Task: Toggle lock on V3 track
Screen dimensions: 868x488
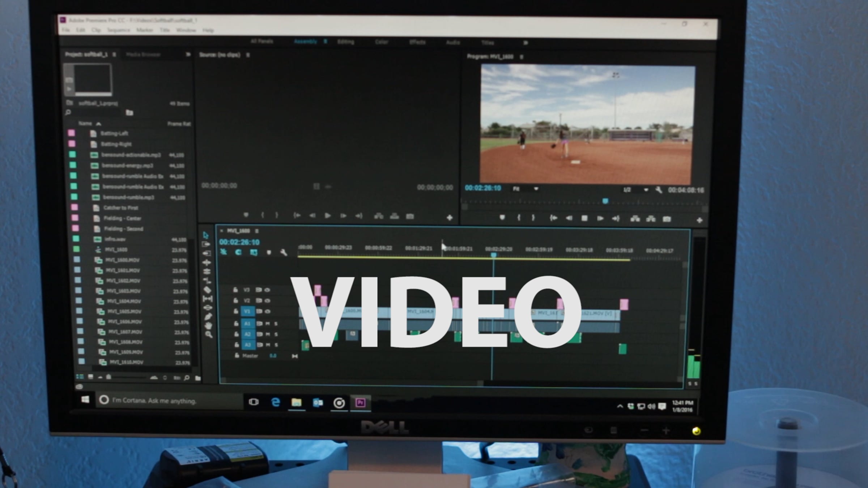Action: (x=235, y=290)
